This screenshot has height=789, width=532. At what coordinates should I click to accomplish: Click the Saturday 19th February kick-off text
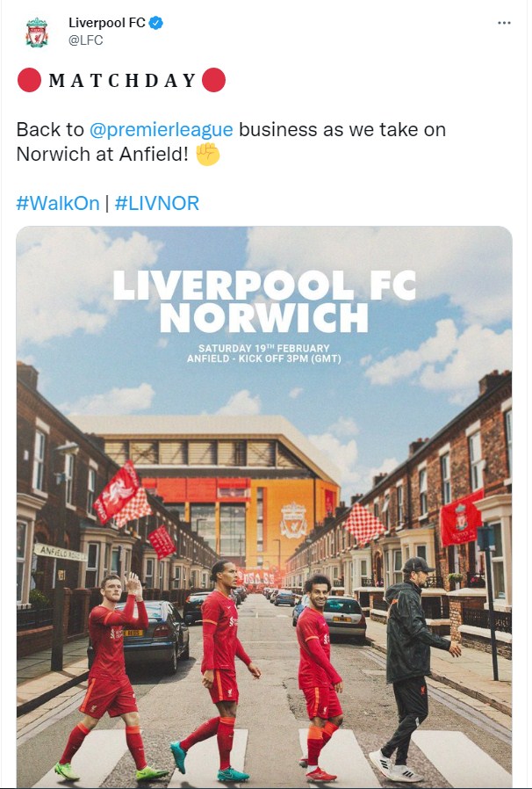coord(264,351)
